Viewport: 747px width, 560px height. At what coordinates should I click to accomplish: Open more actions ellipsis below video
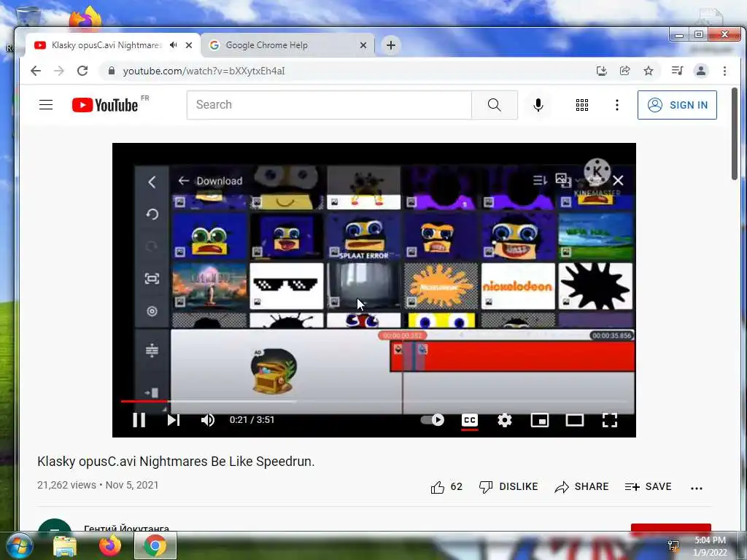coord(697,488)
